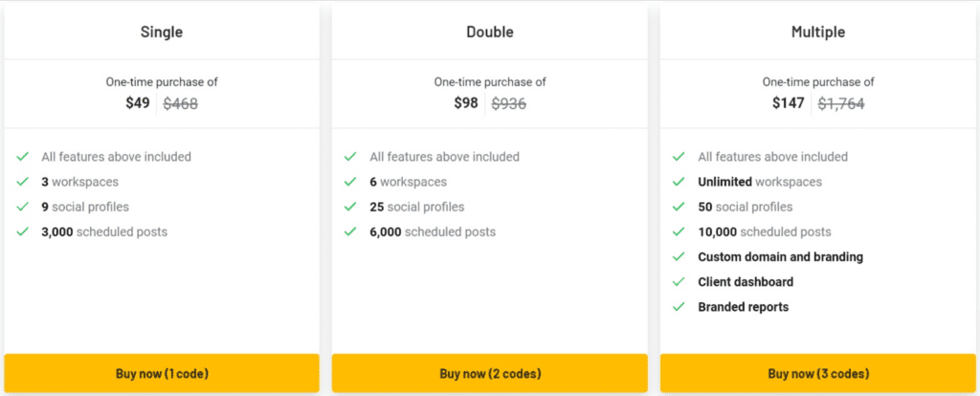Click checkmark beside 3 workspaces
The image size is (980, 396).
coord(23,182)
